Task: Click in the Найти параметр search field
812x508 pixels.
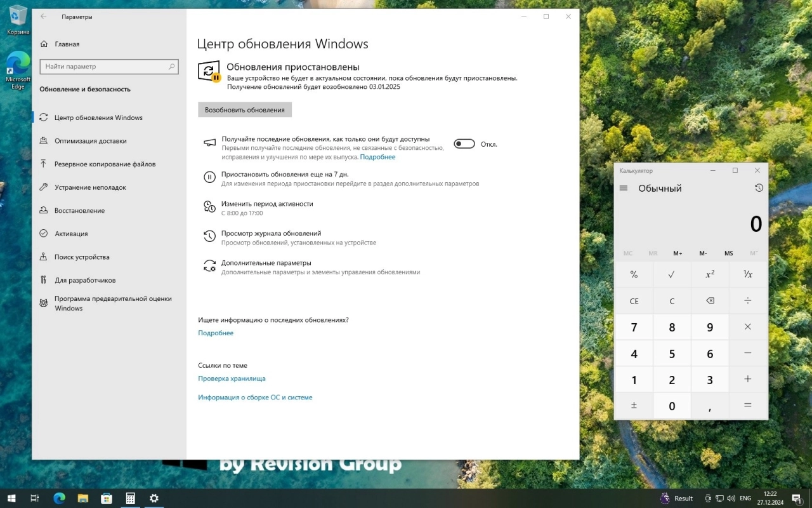Action: [x=108, y=66]
